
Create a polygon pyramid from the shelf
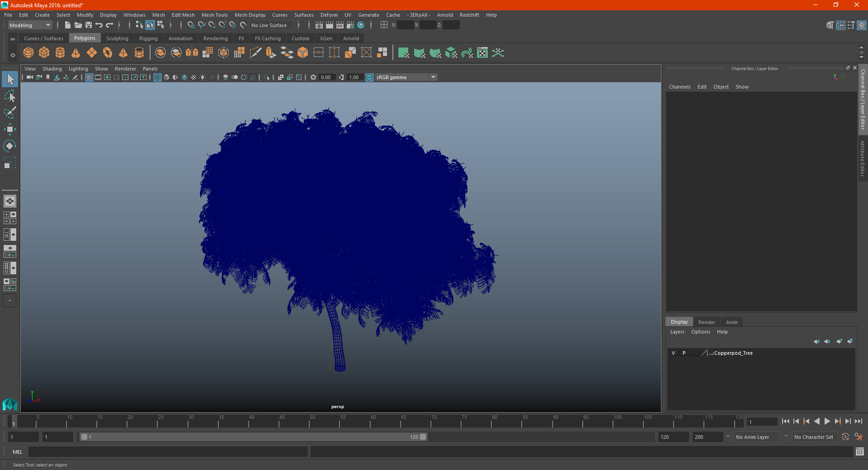click(x=123, y=53)
